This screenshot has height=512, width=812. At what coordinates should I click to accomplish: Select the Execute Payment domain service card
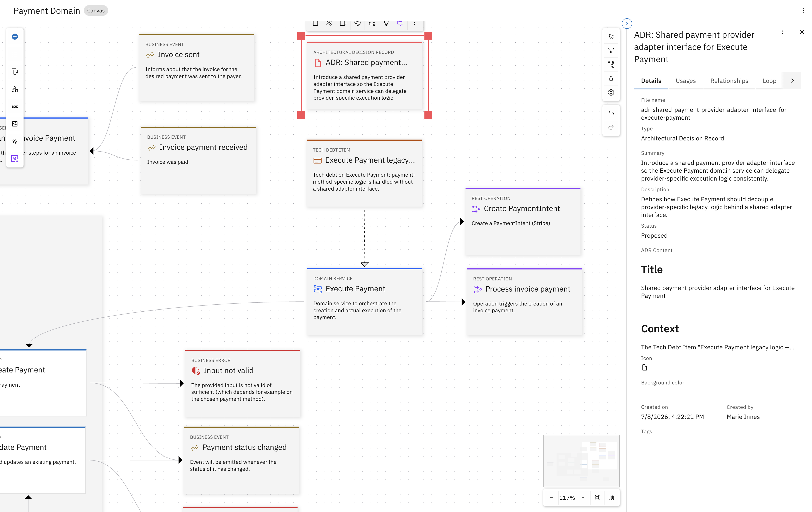tap(365, 301)
